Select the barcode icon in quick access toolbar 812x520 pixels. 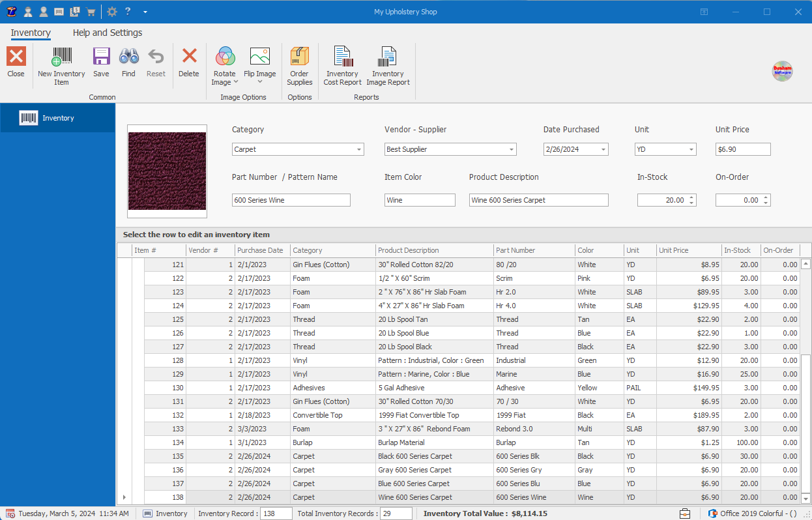point(58,11)
